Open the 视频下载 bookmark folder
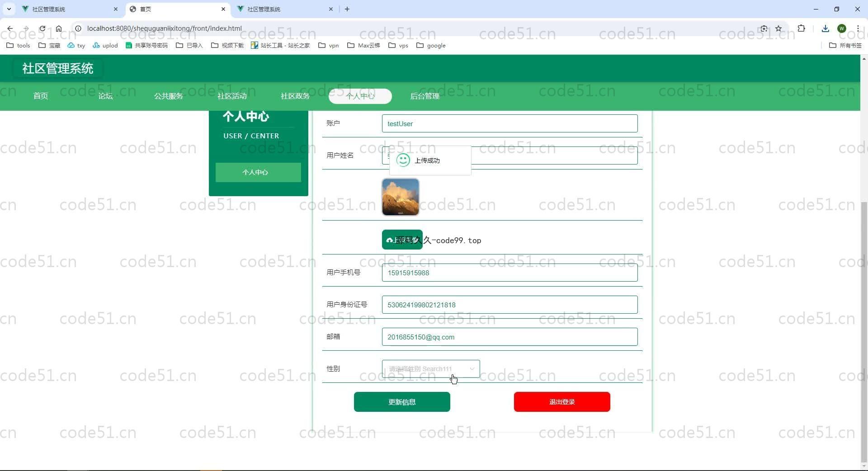868x471 pixels. pyautogui.click(x=227, y=45)
